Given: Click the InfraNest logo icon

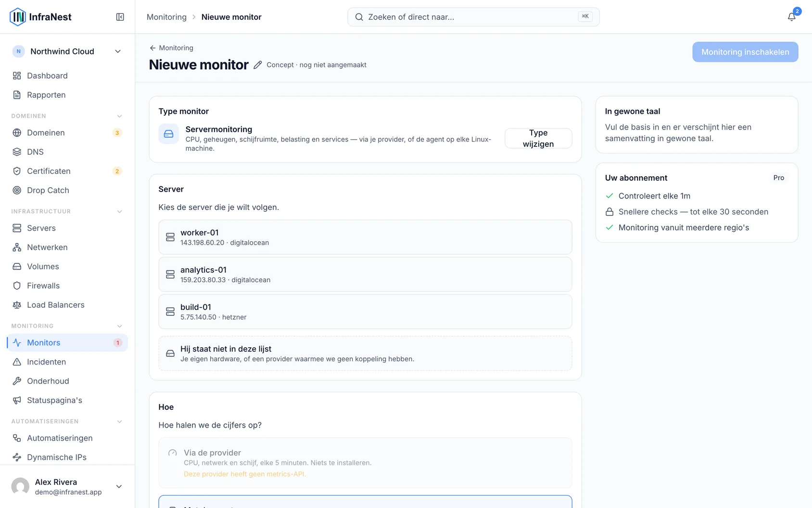Looking at the screenshot, I should (x=18, y=17).
